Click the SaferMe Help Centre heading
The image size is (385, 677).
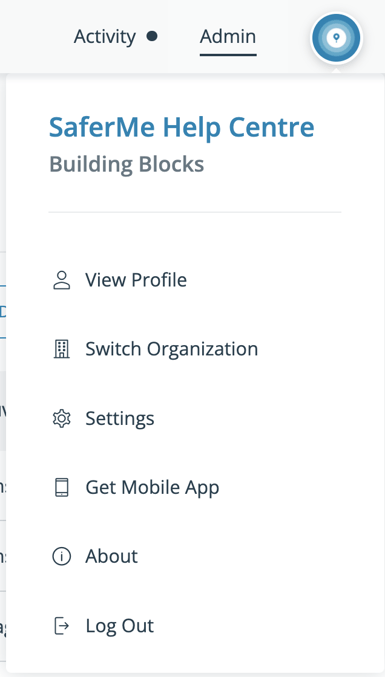click(x=182, y=127)
